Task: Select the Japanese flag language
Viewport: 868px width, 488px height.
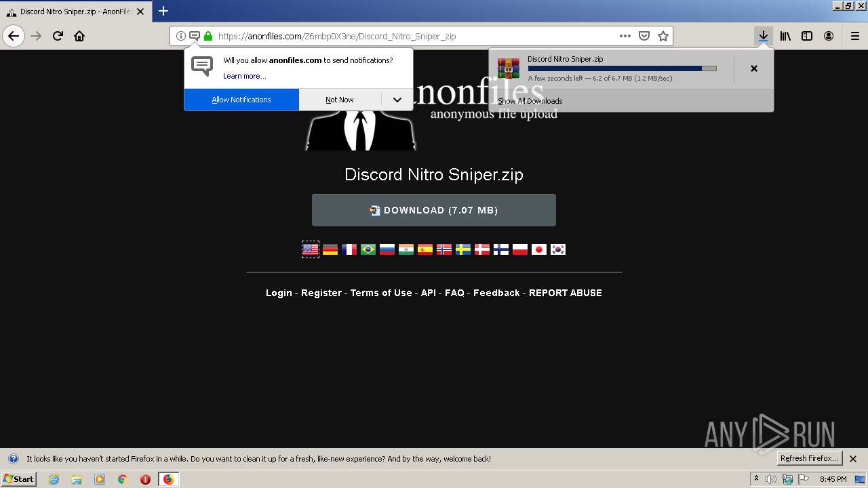Action: point(539,249)
